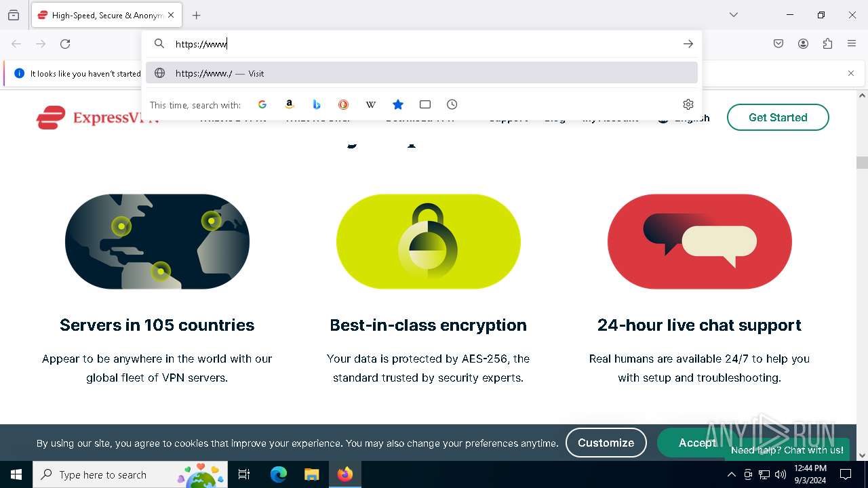Search this time with Google
The image size is (868, 488).
[x=262, y=104]
